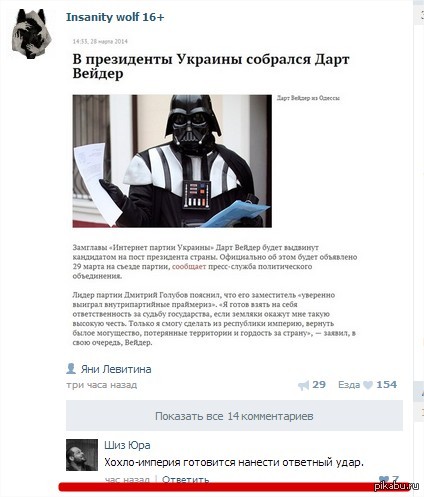The height and width of the screenshot is (497, 424).
Task: Open Шиз Юра's profile name link
Action: [127, 445]
